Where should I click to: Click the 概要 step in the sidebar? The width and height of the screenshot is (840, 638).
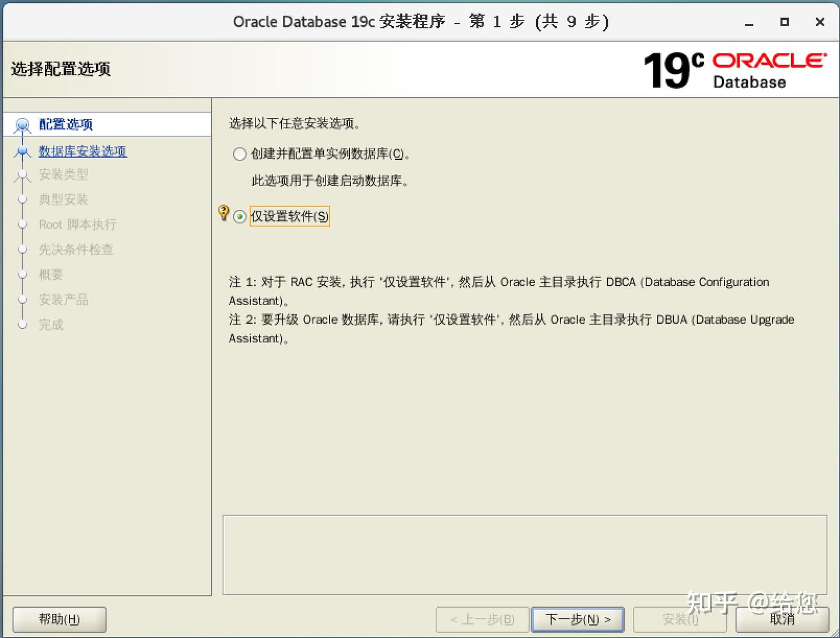pos(50,274)
